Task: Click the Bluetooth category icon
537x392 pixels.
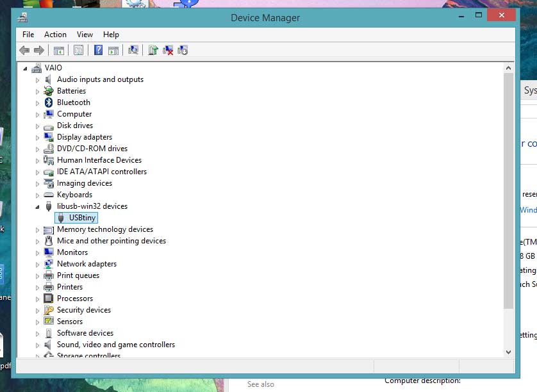Action: click(x=49, y=102)
